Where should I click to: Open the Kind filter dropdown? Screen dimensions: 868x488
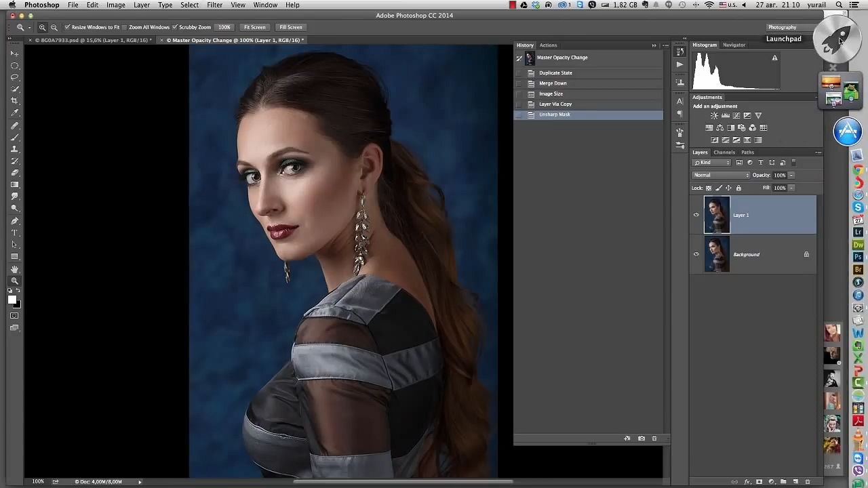712,163
